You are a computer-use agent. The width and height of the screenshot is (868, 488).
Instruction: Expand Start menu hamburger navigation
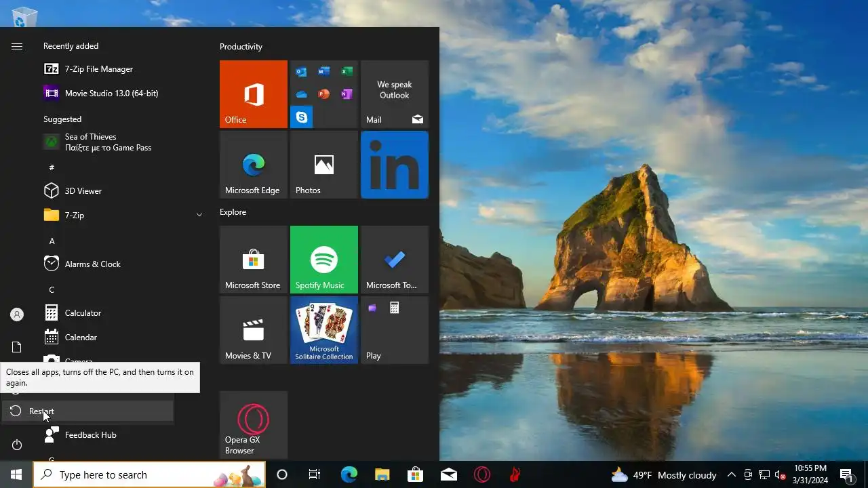[x=17, y=46]
